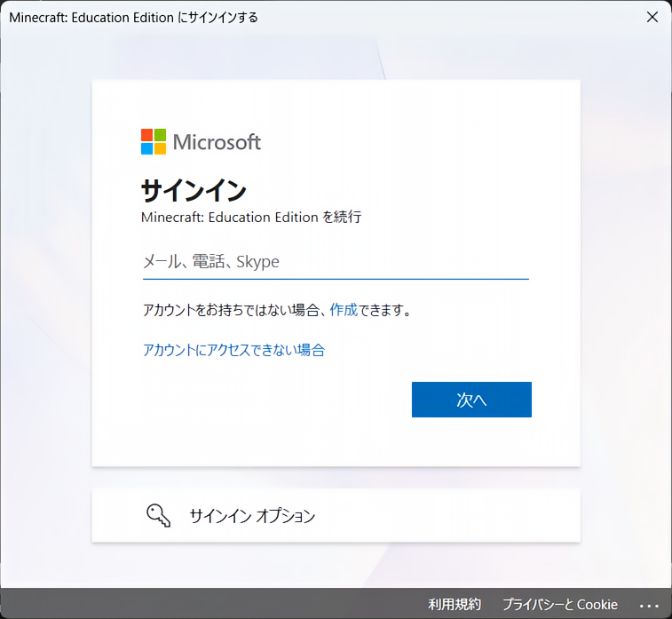Open the three-dot more options in footer
This screenshot has height=619, width=672.
pyautogui.click(x=649, y=605)
